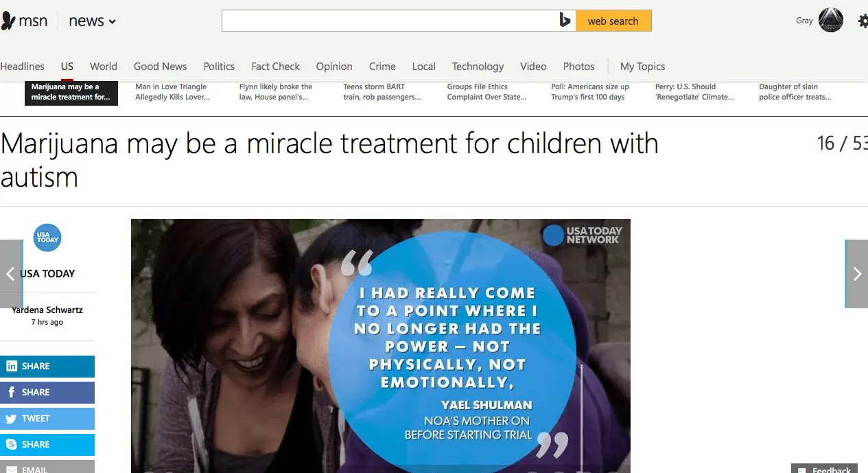This screenshot has width=868, height=473.
Task: Open the Flynn likely broke the law story
Action: (276, 92)
